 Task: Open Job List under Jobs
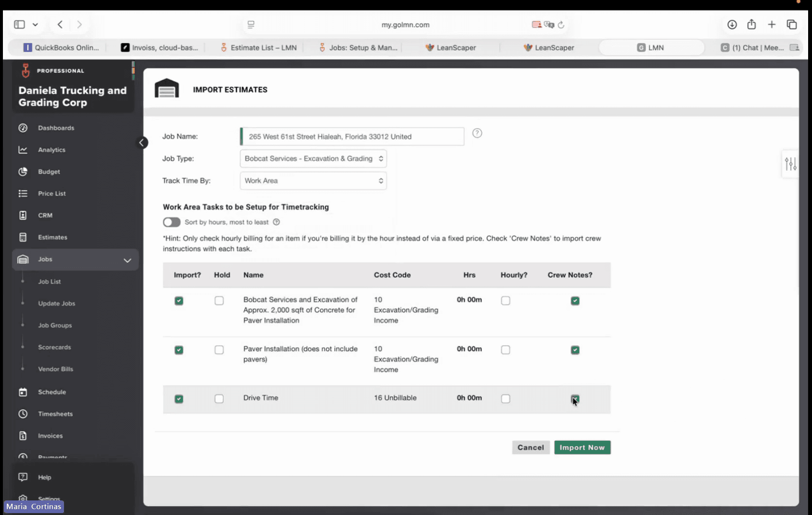[49, 281]
